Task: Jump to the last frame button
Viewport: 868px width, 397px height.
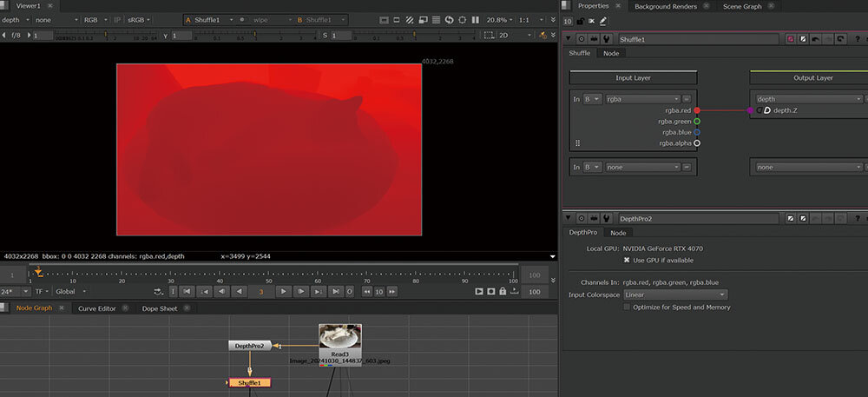Action: pyautogui.click(x=336, y=291)
